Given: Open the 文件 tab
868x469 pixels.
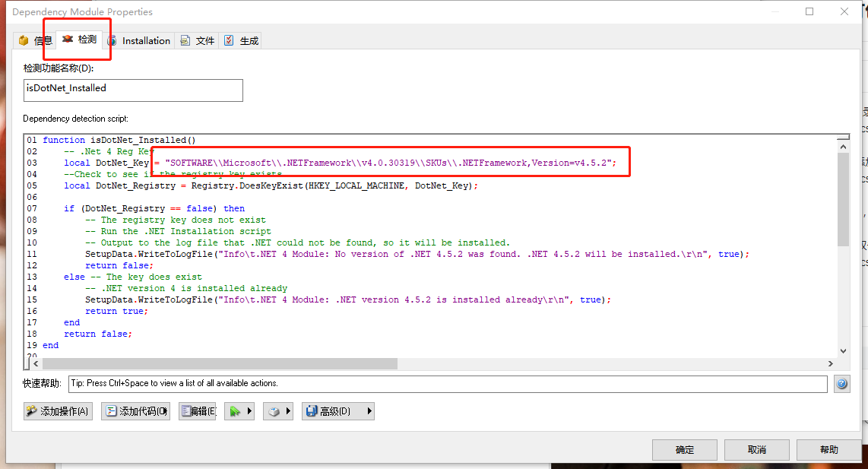Looking at the screenshot, I should click(197, 40).
